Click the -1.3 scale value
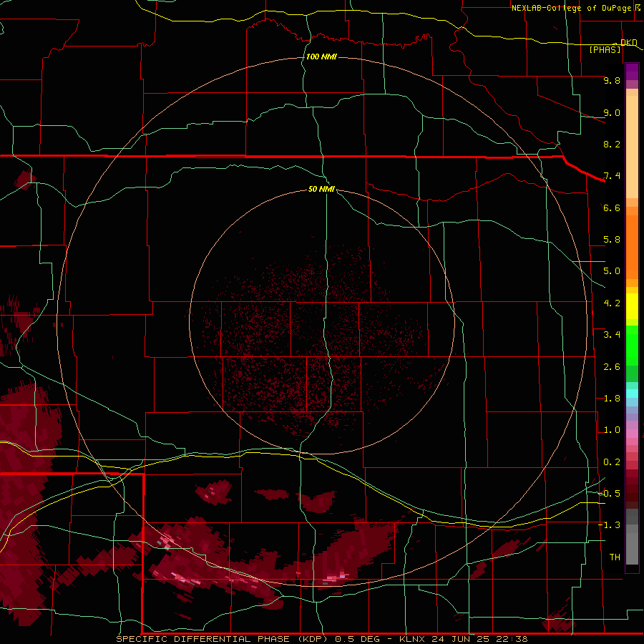Image resolution: width=644 pixels, height=644 pixels. tap(610, 525)
